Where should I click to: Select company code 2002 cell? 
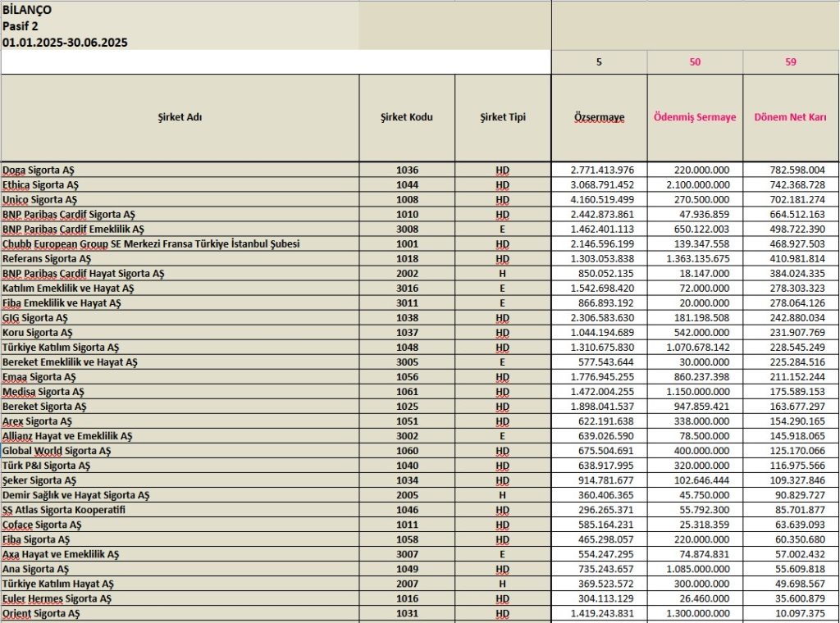pos(407,274)
